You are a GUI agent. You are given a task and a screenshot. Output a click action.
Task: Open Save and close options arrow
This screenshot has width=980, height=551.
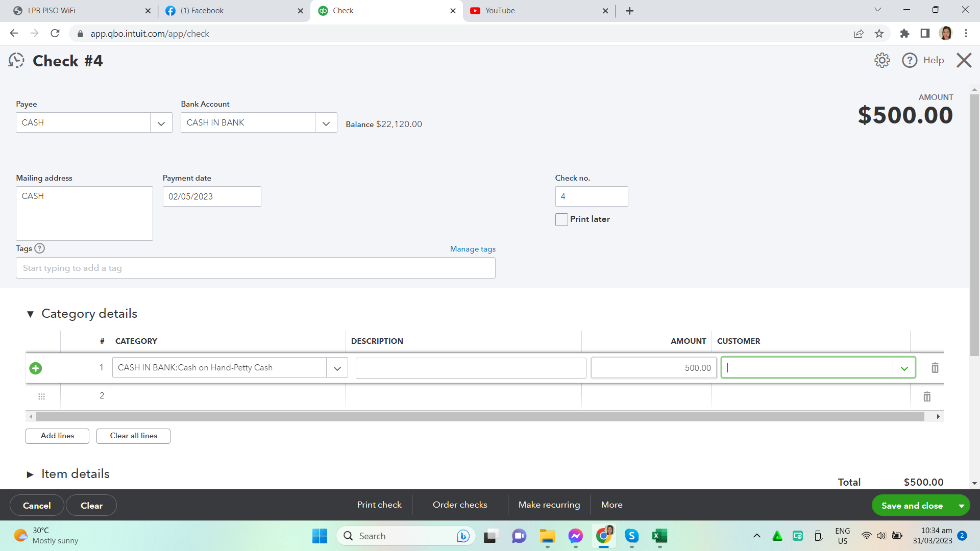[x=961, y=506]
